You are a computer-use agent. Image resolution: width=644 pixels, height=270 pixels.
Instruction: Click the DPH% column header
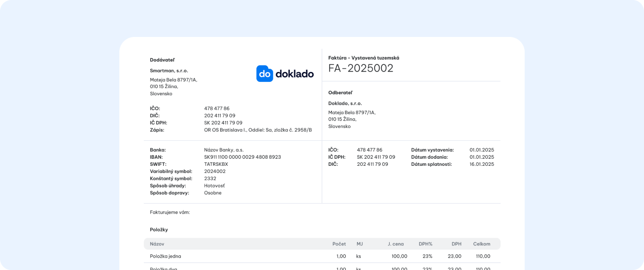pyautogui.click(x=426, y=244)
